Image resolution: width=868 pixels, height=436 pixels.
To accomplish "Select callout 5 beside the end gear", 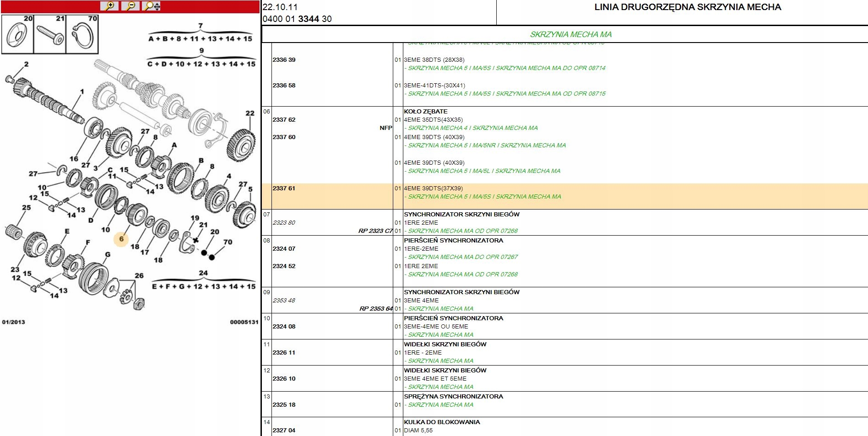I will (x=250, y=189).
